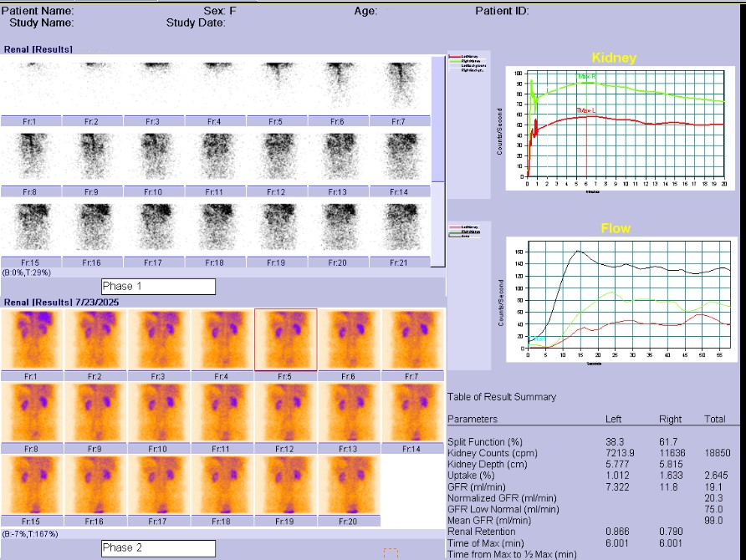Viewport: 746px width, 560px height.
Task: Click Right Kidney green legend in Kidney chart
Action: click(468, 61)
